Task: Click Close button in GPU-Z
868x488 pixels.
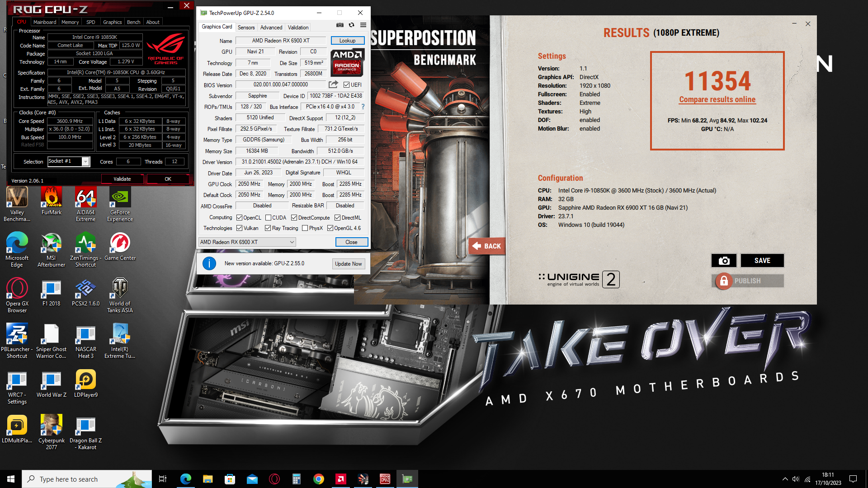Action: click(351, 242)
